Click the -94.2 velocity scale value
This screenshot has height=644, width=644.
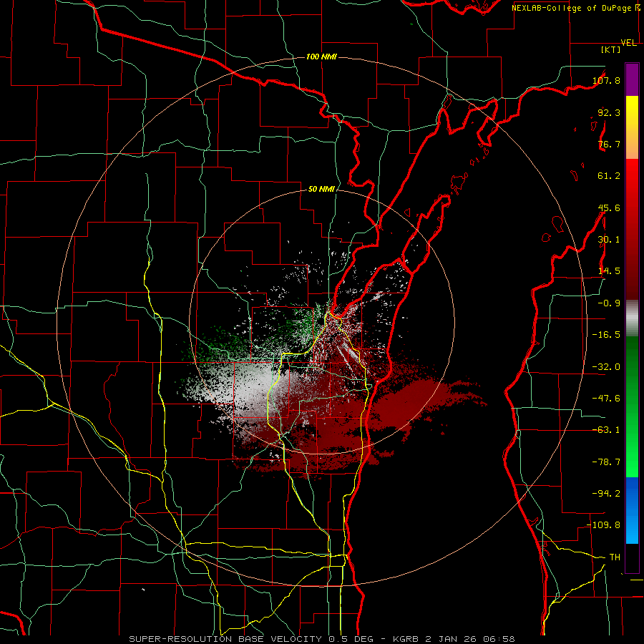(x=606, y=494)
